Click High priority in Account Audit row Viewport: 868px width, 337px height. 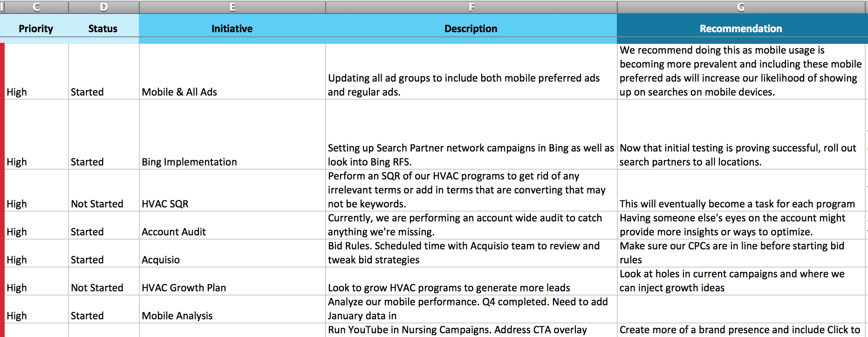click(x=36, y=225)
